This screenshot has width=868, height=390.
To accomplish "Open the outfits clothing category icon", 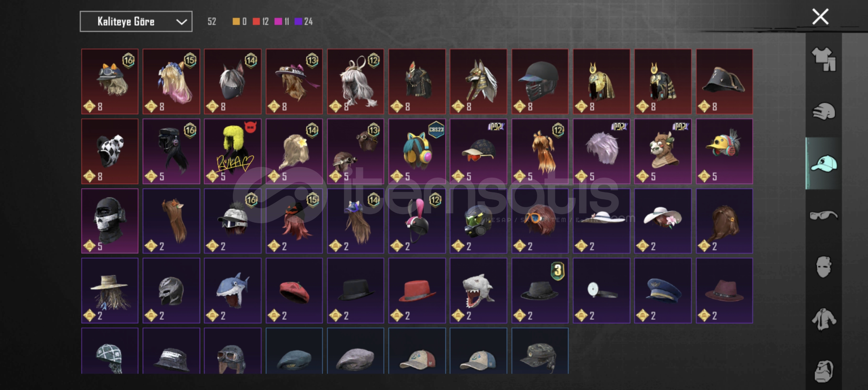I will tap(824, 59).
